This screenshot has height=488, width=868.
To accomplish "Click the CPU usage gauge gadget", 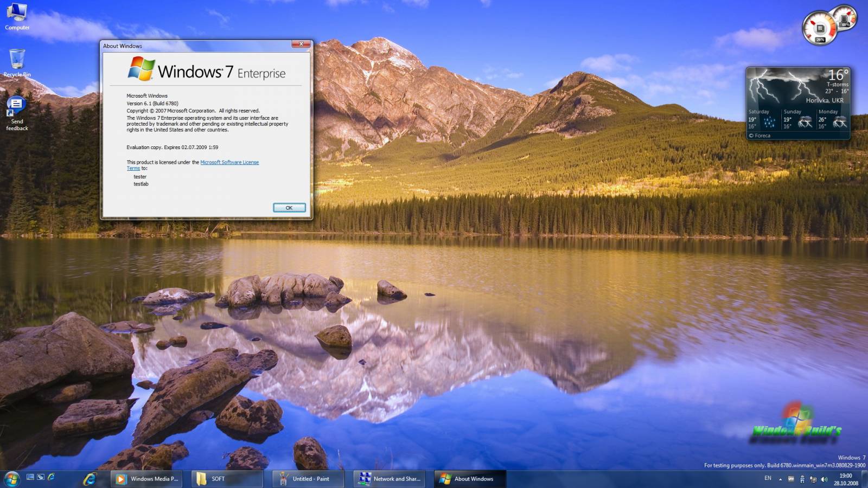I will (820, 28).
